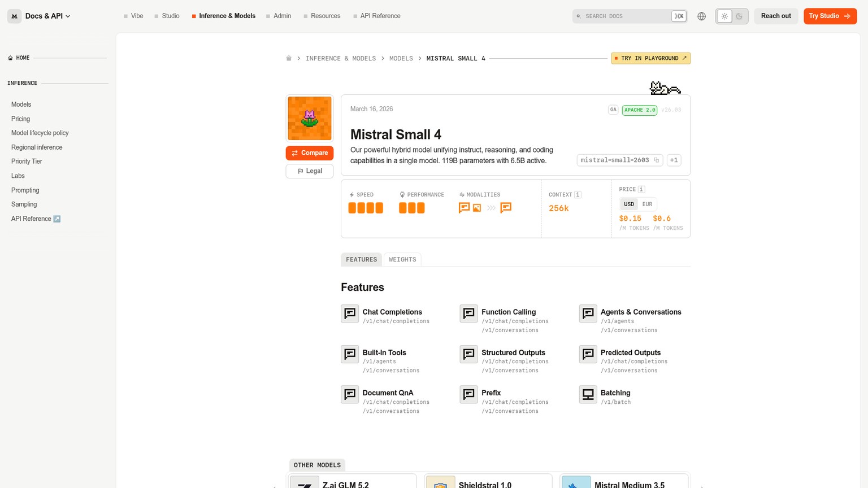This screenshot has height=488, width=868.
Task: Click the text output modality icon
Action: click(x=506, y=208)
